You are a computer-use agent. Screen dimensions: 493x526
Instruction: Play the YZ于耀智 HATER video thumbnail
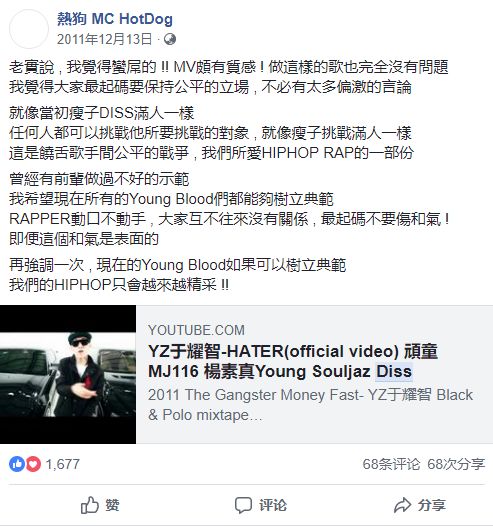click(x=68, y=374)
